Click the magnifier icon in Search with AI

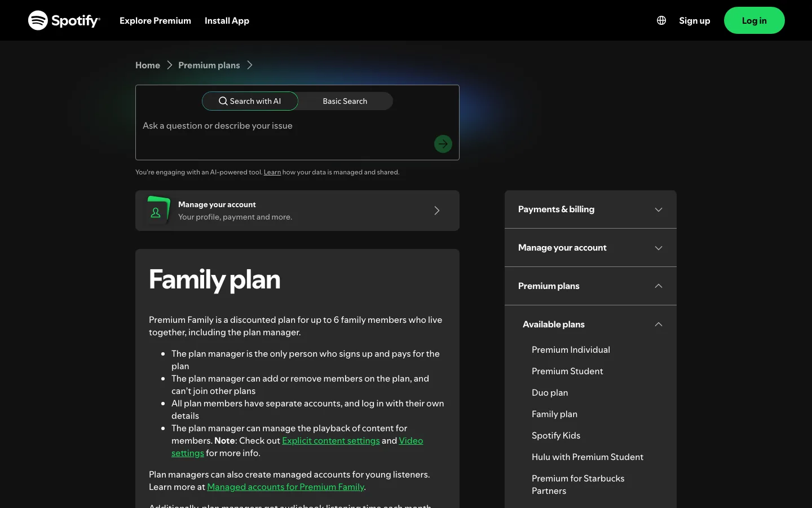223,101
